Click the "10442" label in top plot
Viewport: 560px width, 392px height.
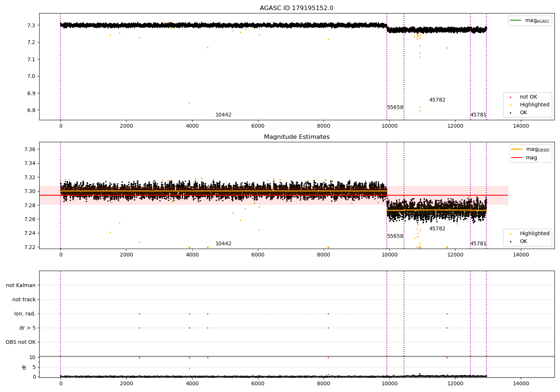point(223,115)
